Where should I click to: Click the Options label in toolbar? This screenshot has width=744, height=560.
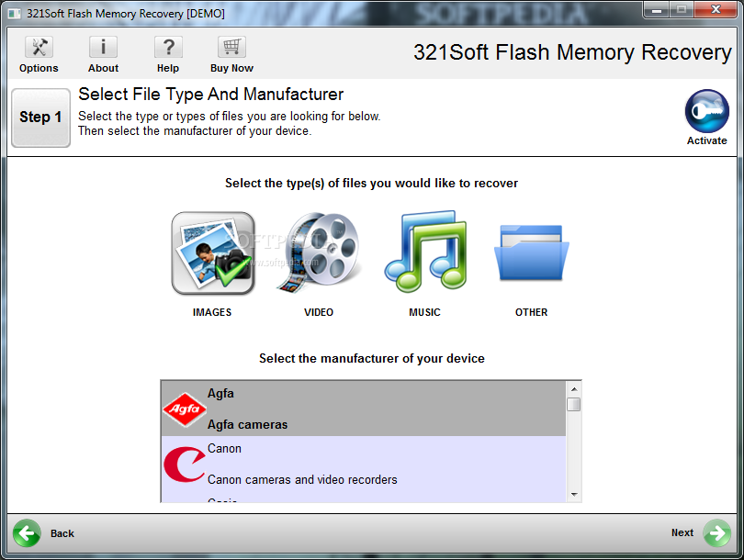[39, 68]
